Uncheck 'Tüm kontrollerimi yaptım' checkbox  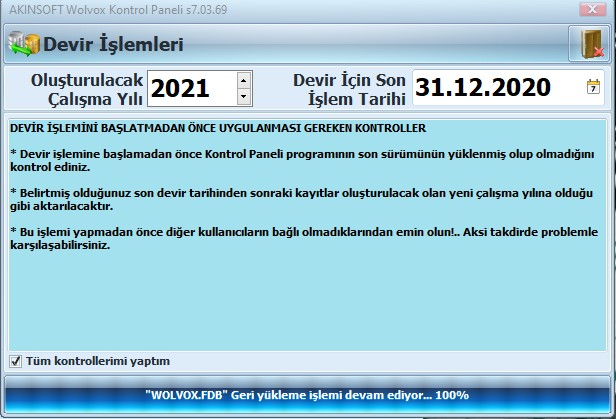pyautogui.click(x=15, y=361)
